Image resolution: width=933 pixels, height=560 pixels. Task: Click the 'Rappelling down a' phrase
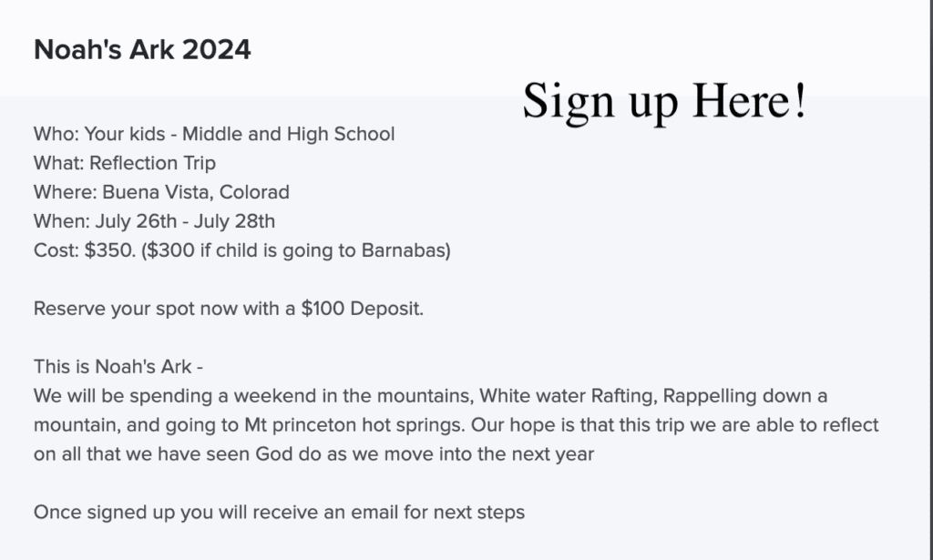(745, 396)
